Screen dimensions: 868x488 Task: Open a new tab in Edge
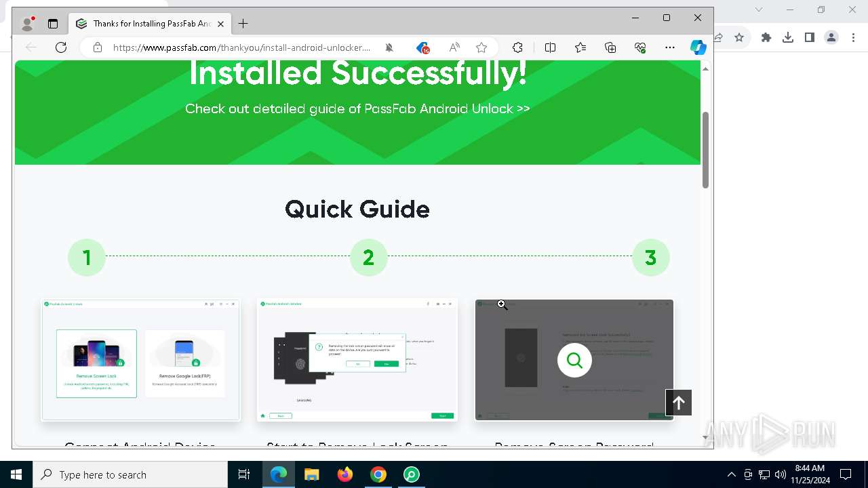(243, 24)
